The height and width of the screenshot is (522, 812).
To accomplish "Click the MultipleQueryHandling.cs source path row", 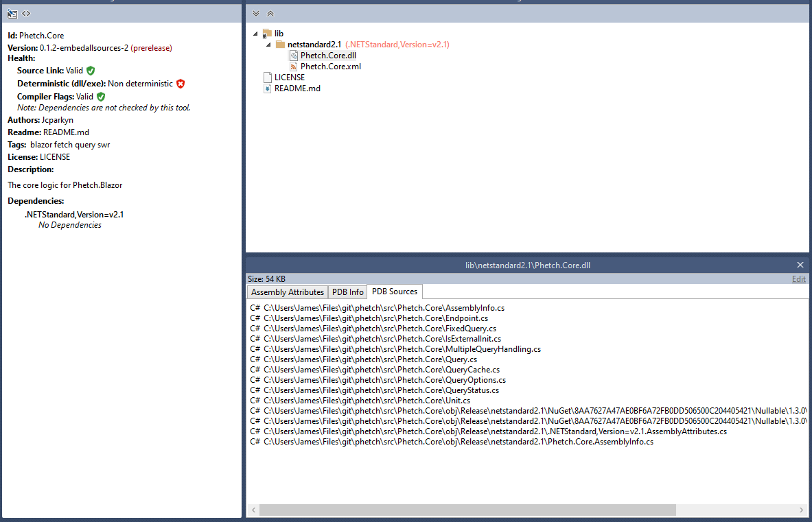I will [x=395, y=349].
